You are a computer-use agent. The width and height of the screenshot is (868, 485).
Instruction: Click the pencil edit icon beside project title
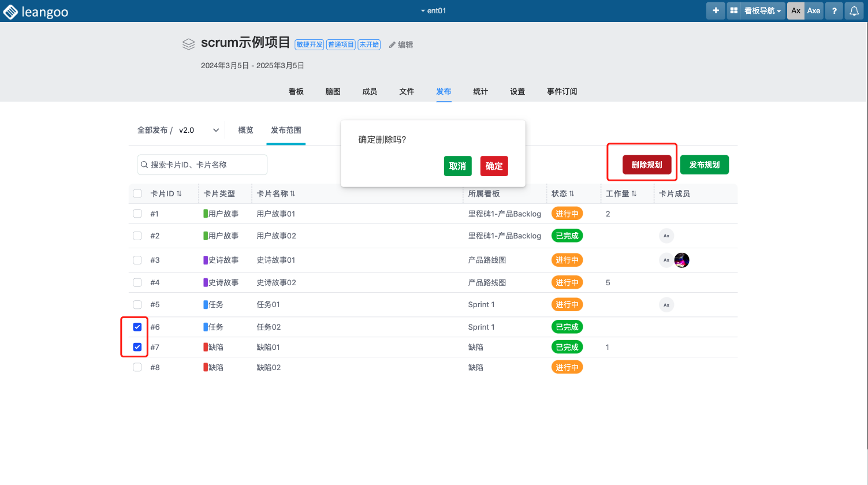392,45
